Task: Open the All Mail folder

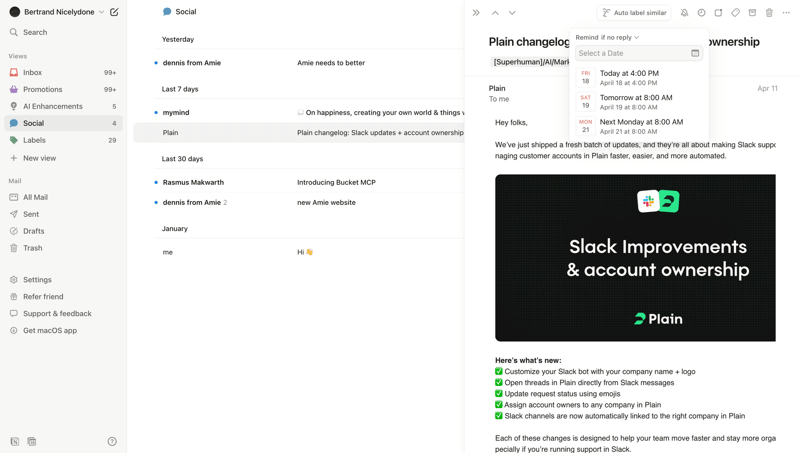Action: pos(63,197)
